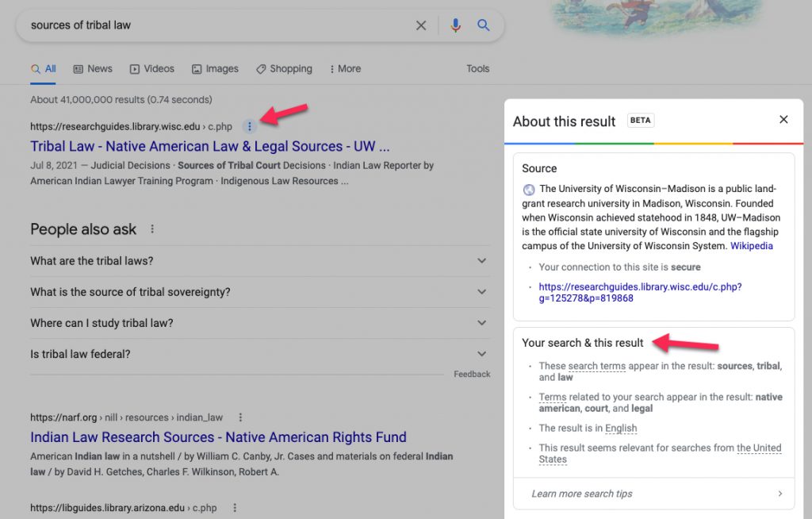
Task: Open the More search categories menu
Action: 345,69
